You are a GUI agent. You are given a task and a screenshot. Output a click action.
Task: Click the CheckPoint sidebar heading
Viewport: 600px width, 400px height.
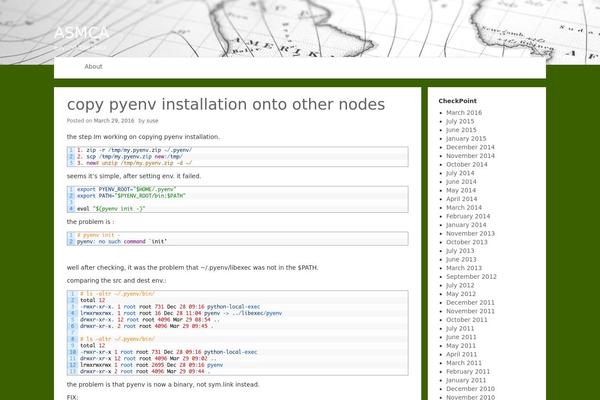(457, 101)
